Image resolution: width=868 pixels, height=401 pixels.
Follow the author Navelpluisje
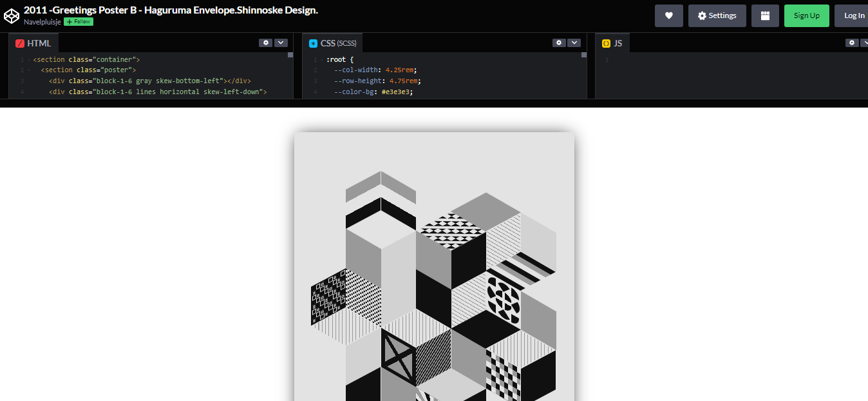pos(79,22)
